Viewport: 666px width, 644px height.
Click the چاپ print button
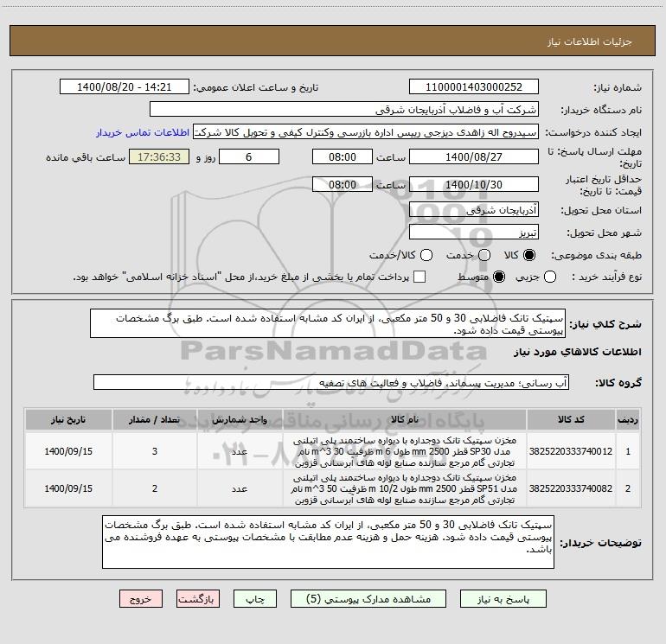coord(255,598)
